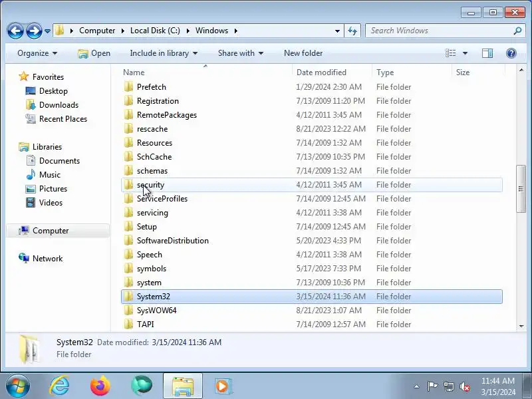Select the rescache folder icon
532x399 pixels.
coord(128,129)
